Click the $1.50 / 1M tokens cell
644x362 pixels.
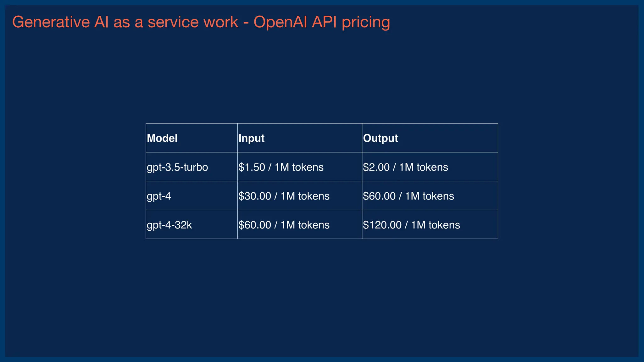pyautogui.click(x=300, y=167)
